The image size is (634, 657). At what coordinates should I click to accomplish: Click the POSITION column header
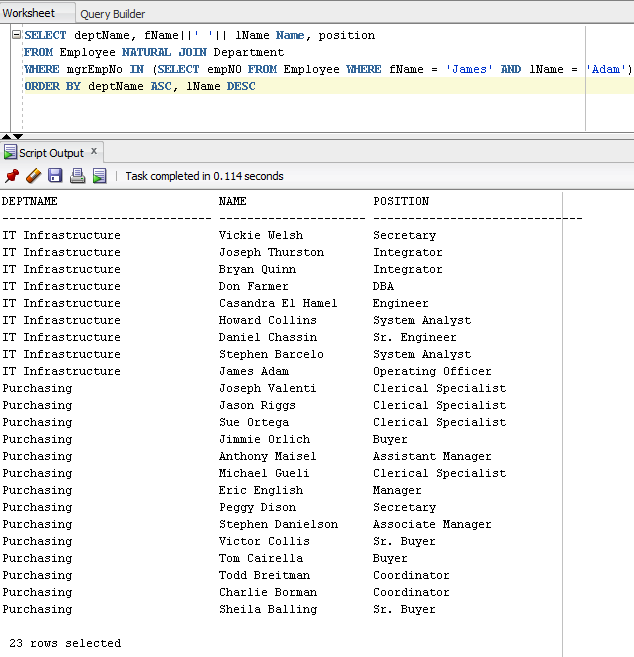point(401,201)
